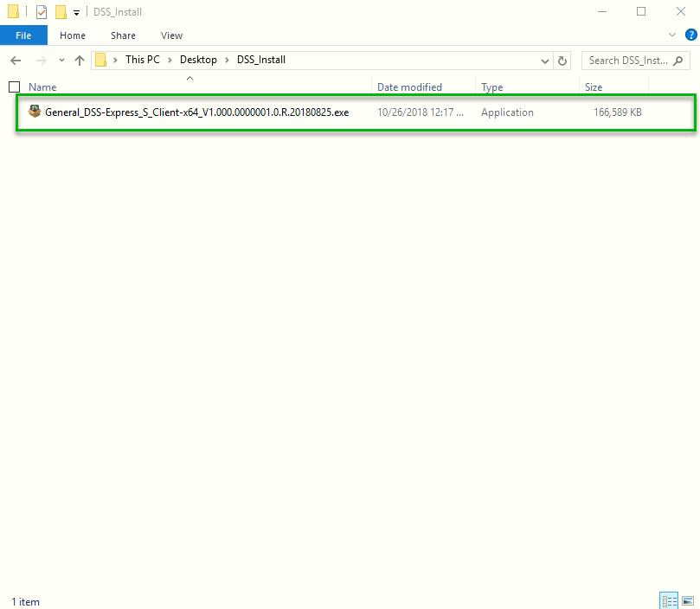The width and height of the screenshot is (700, 609).
Task: Switch to the Share ribbon tab
Action: point(123,35)
